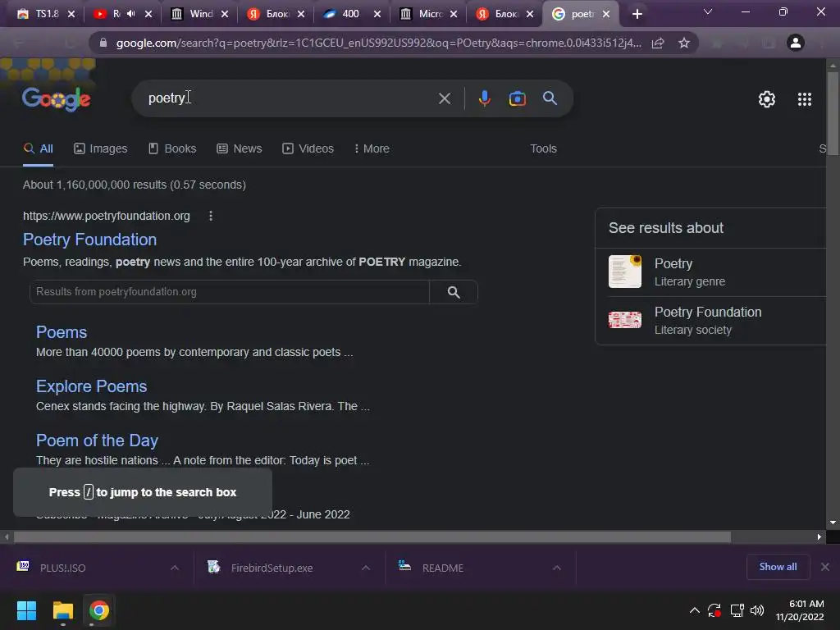Switch to the TS1.8 browser tab
Viewport: 840px width, 630px height.
pos(46,14)
